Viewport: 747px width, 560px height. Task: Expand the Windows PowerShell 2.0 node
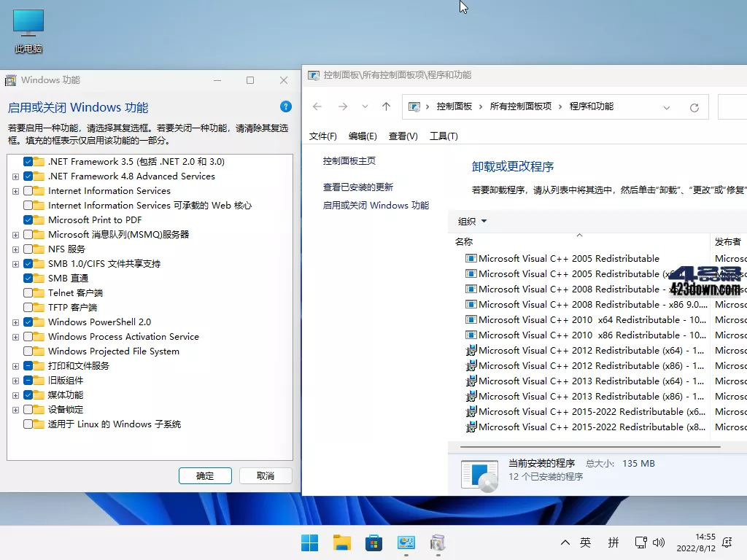15,322
